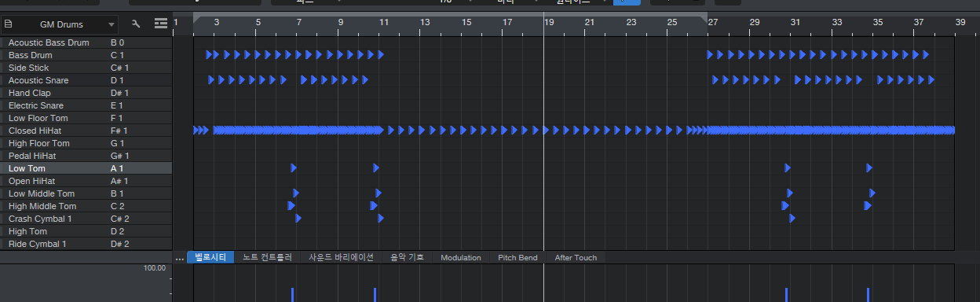
Task: Select the Low Tom note at bar 7
Action: click(294, 168)
